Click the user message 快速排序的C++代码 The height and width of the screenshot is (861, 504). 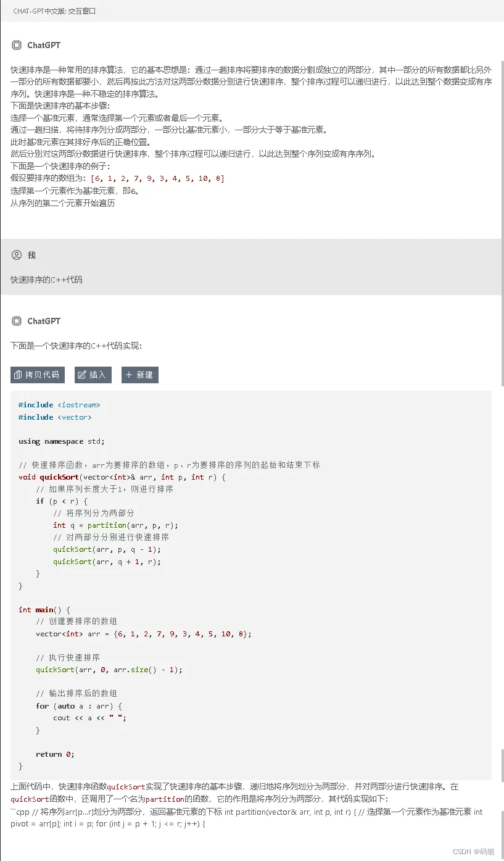[46, 280]
